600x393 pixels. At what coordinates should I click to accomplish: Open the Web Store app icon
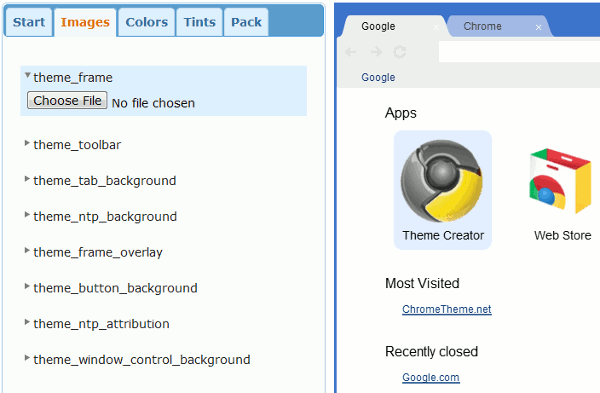560,181
